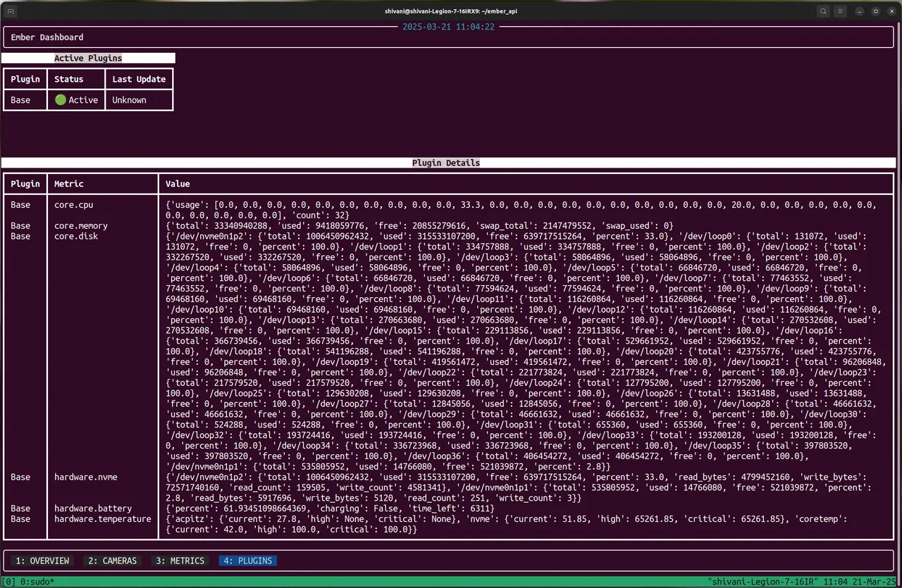Click the Last Update column header
This screenshot has width=902, height=588.
[139, 80]
